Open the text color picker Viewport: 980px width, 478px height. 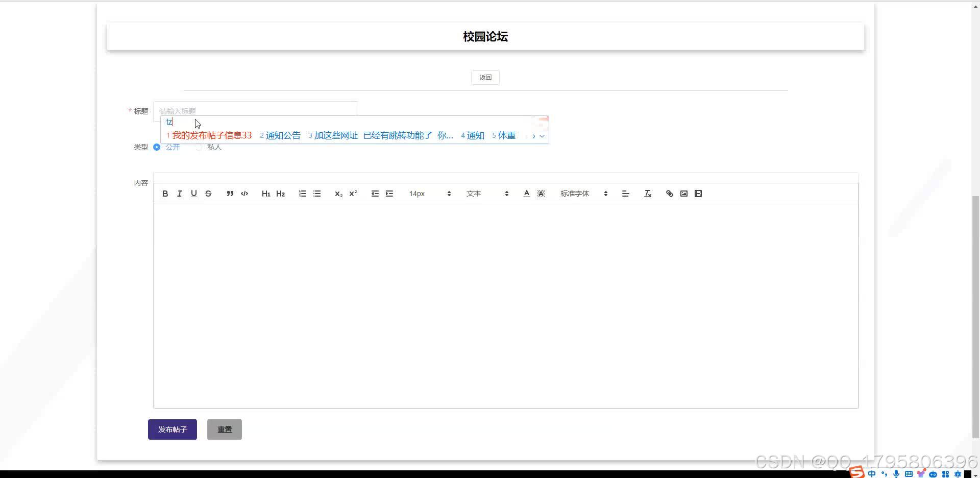click(x=526, y=194)
